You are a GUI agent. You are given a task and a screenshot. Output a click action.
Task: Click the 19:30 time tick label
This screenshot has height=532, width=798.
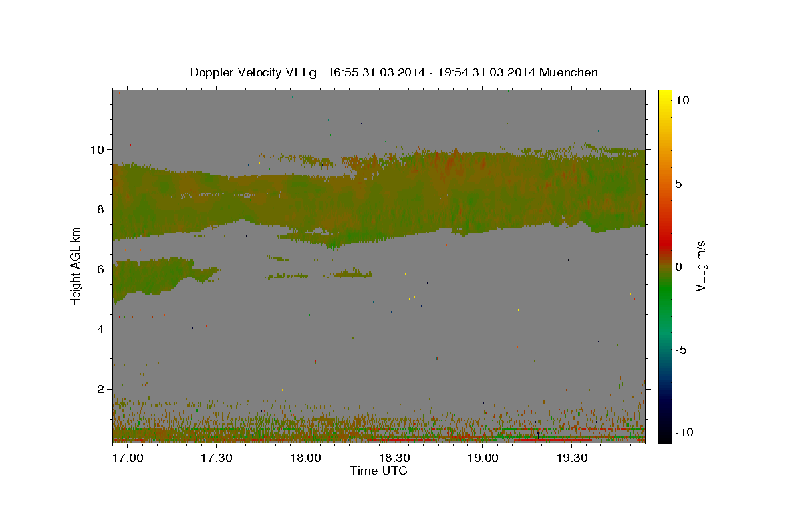(x=571, y=458)
